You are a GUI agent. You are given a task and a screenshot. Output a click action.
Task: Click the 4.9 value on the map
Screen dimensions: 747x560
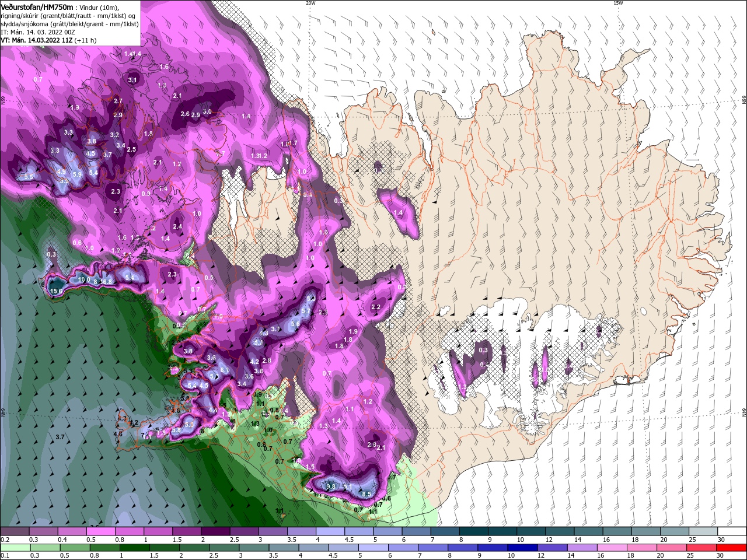click(61, 172)
